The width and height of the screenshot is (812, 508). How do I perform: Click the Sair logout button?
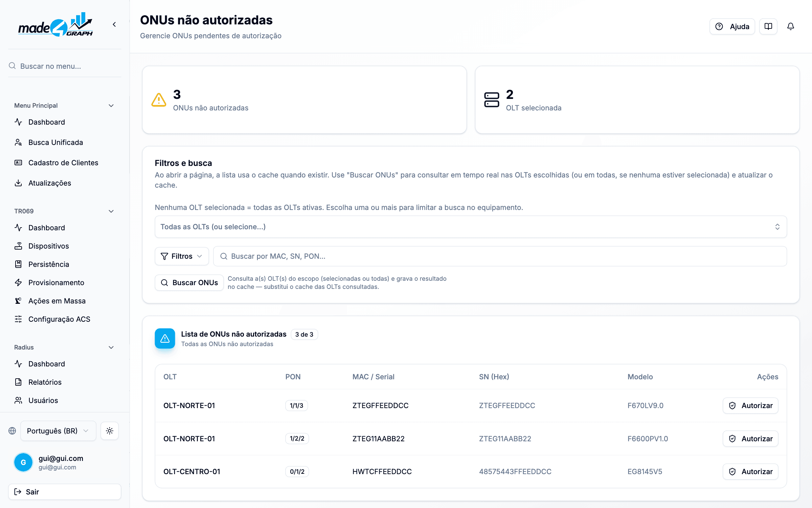click(65, 492)
